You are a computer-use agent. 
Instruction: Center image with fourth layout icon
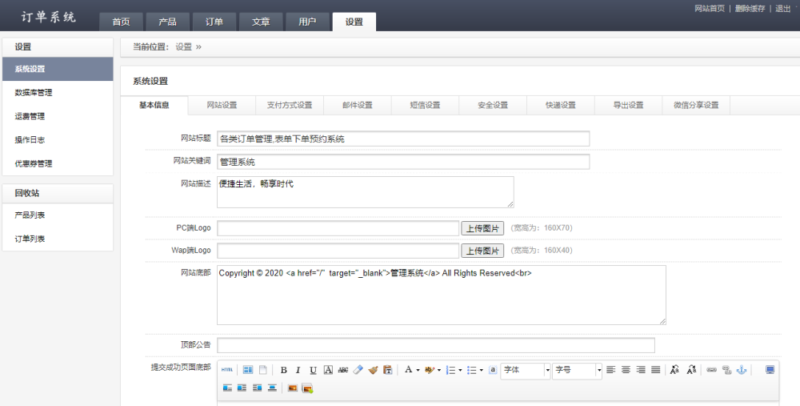(272, 388)
